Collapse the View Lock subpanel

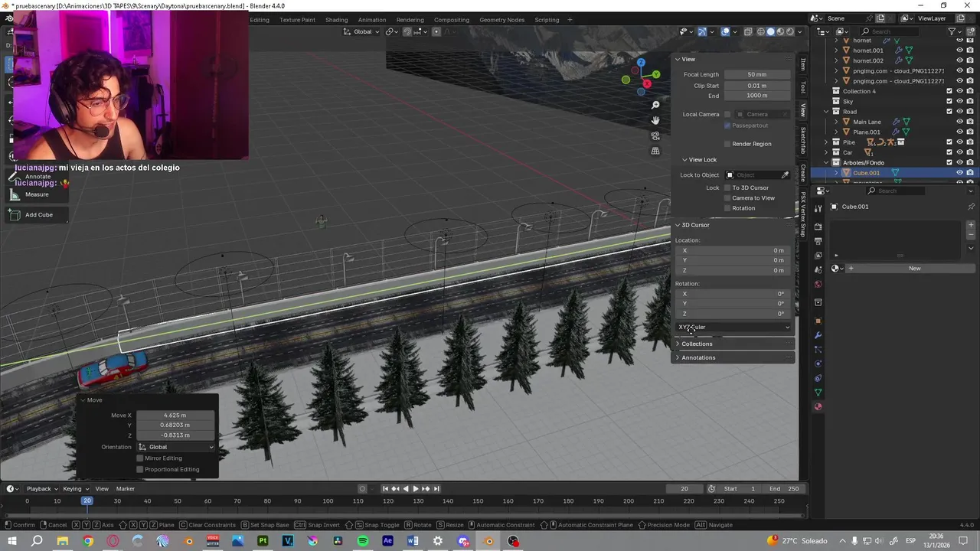tap(684, 160)
